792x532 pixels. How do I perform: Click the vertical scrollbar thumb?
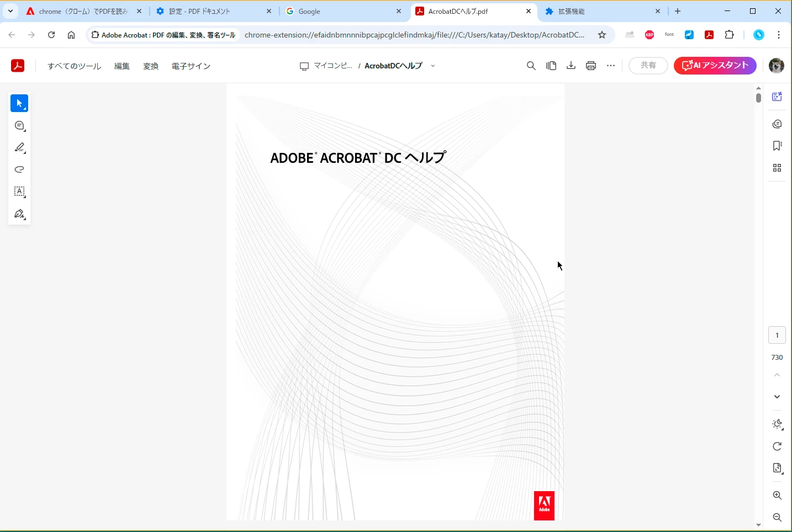click(758, 98)
